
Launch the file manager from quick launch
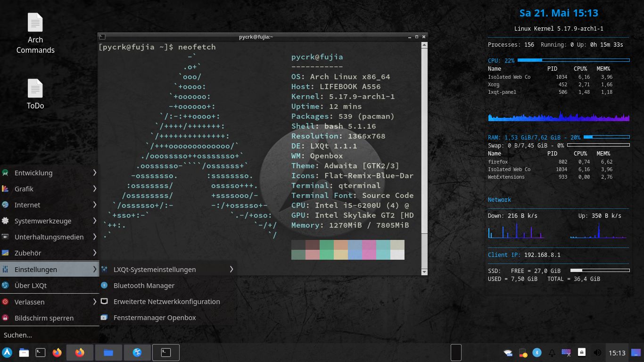tap(24, 353)
